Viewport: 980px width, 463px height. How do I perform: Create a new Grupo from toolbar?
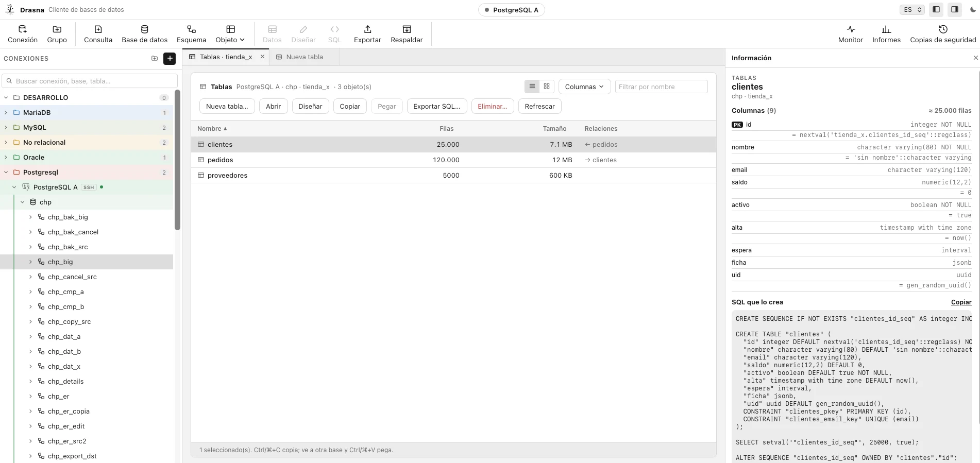pyautogui.click(x=57, y=34)
